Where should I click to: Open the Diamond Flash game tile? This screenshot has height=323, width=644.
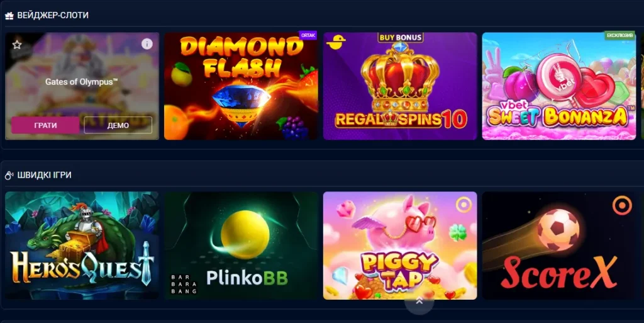coord(241,86)
